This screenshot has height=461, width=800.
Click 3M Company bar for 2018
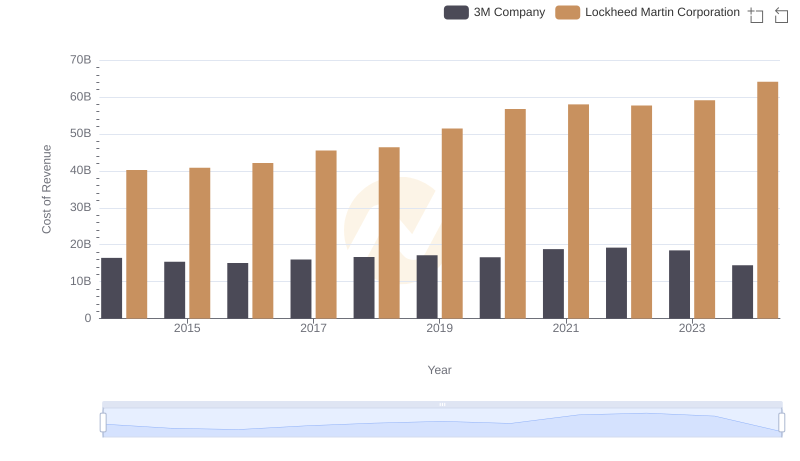click(x=364, y=288)
